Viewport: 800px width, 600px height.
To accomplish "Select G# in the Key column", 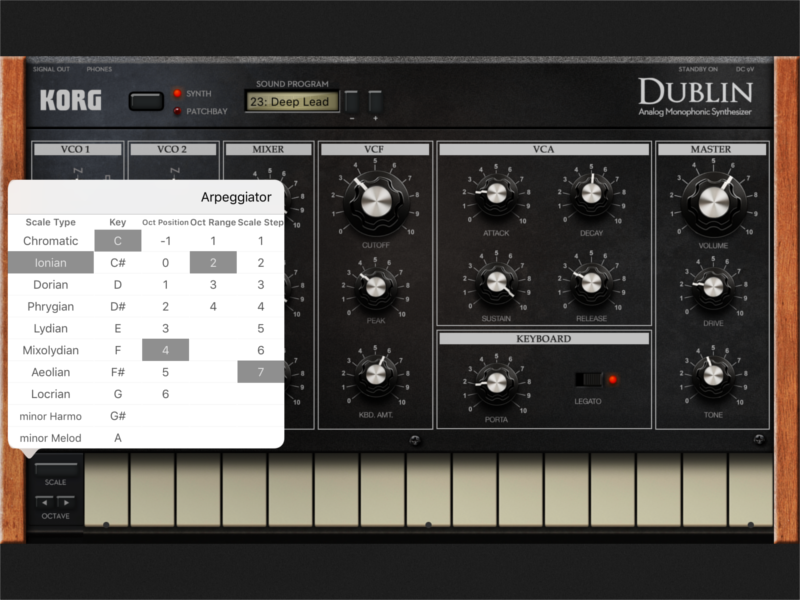I will [x=118, y=416].
